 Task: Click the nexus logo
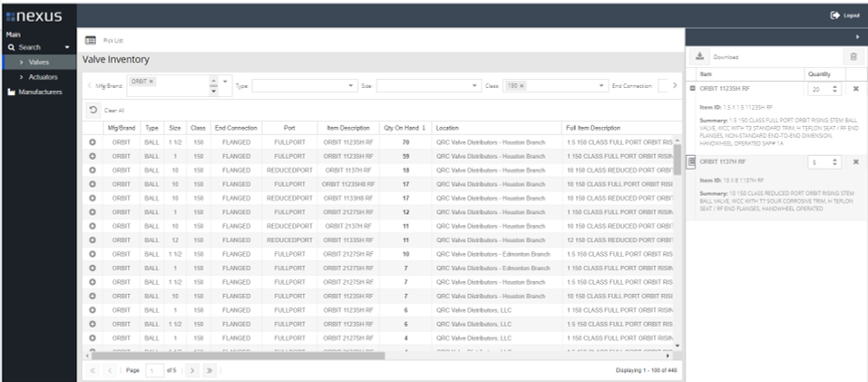34,16
